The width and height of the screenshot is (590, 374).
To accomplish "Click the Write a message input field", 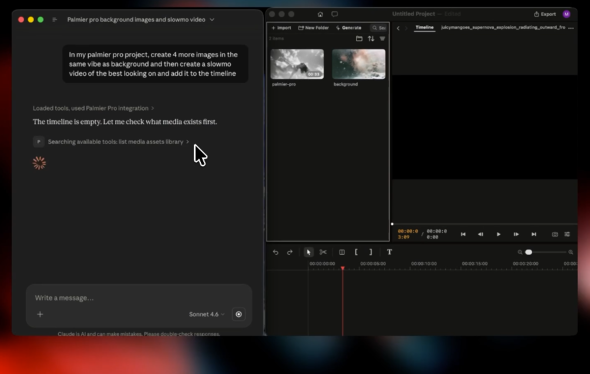I will 138,298.
